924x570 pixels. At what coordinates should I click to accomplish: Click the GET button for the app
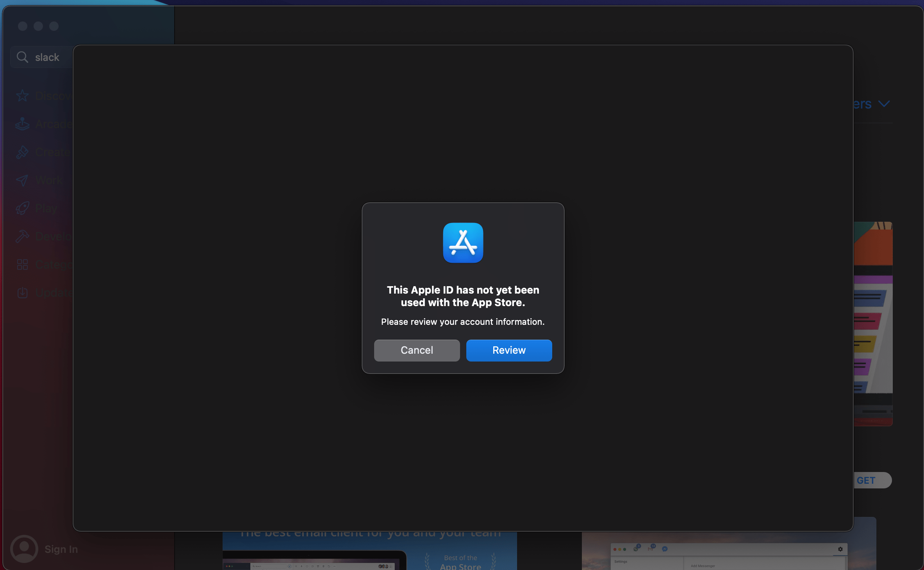pos(872,480)
